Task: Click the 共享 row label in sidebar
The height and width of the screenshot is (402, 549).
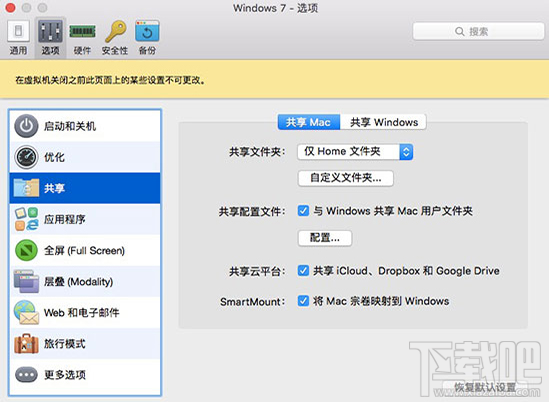Action: tap(54, 188)
